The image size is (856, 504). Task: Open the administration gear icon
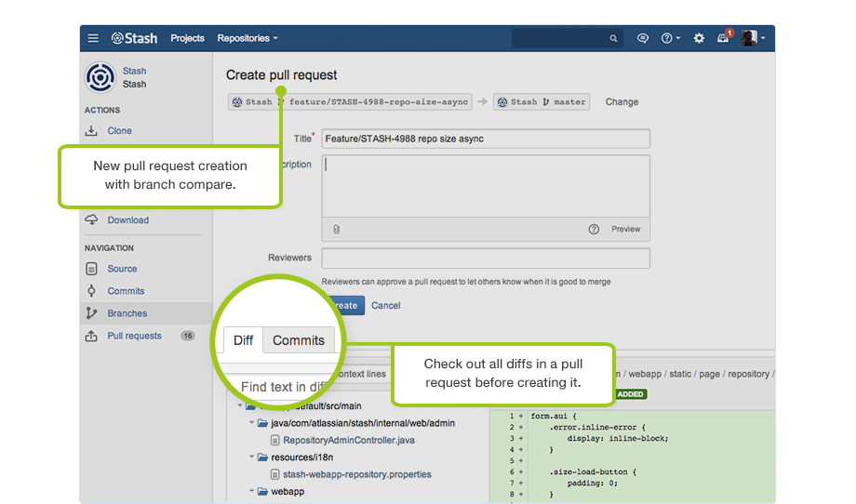(699, 38)
